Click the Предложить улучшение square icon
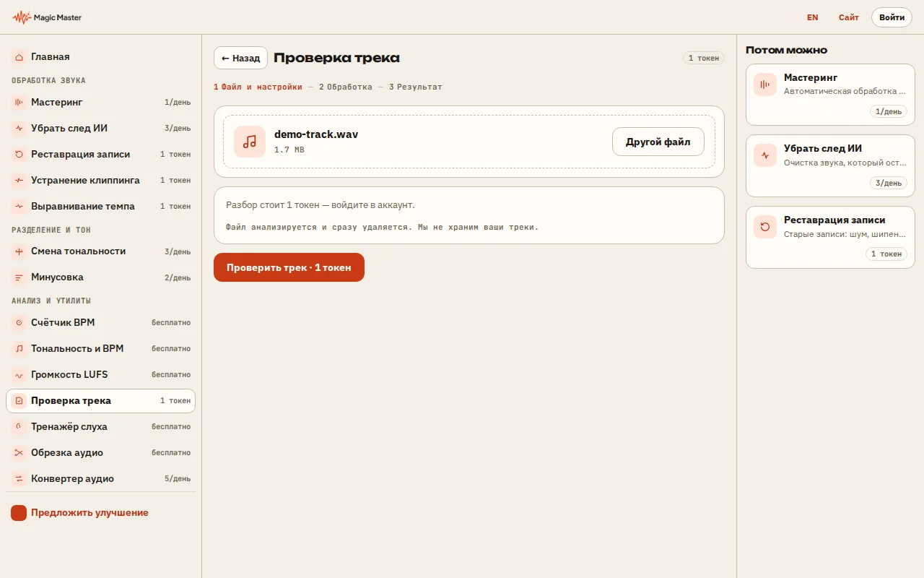 tap(19, 513)
